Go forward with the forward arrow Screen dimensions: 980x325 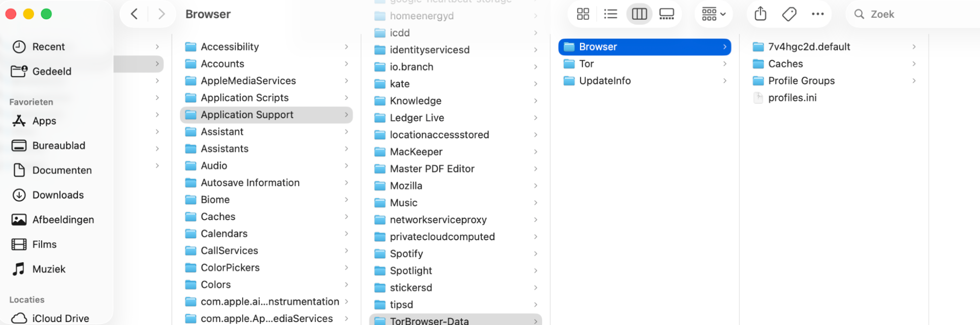point(161,14)
